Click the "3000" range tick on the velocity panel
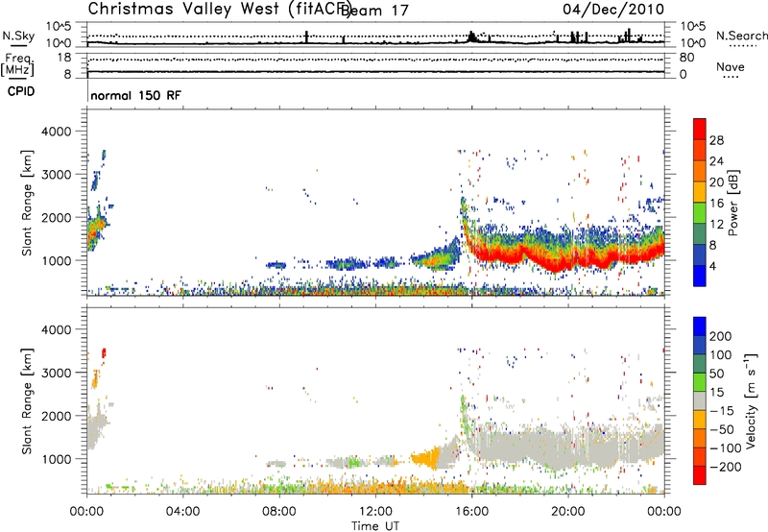The height and width of the screenshot is (532, 768). [x=57, y=373]
